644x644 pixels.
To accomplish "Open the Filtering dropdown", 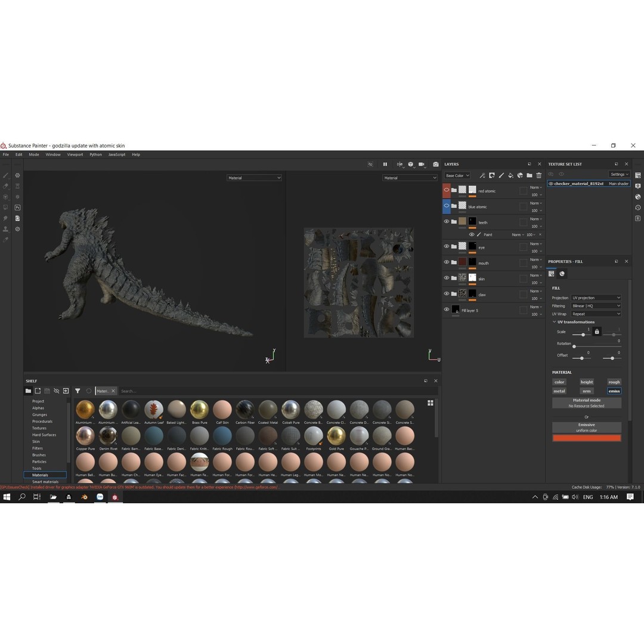I will (x=596, y=306).
